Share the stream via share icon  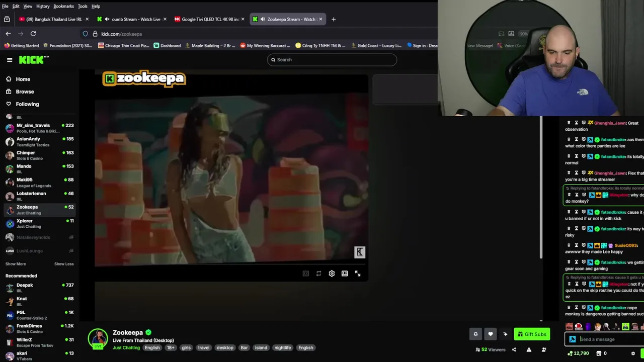[x=514, y=349]
